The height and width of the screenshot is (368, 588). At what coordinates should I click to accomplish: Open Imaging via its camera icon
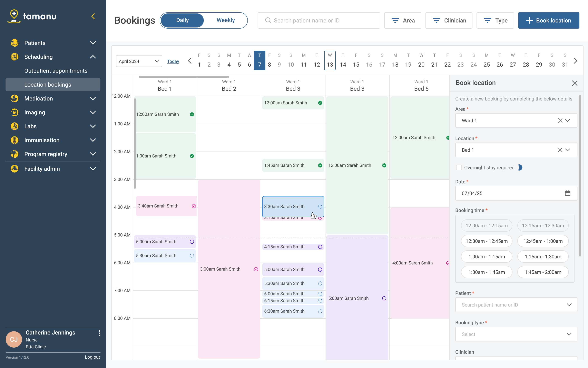pos(14,112)
